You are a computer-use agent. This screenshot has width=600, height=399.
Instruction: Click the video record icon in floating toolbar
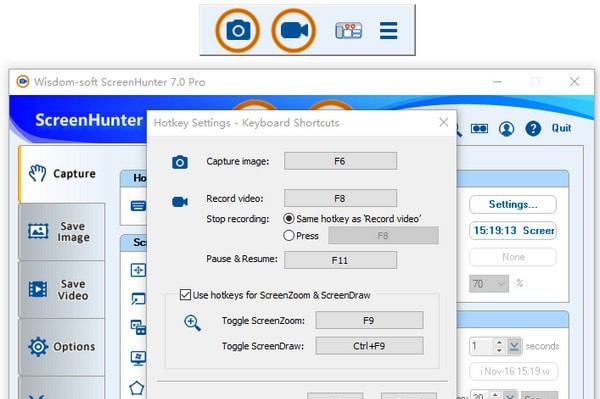tap(294, 30)
